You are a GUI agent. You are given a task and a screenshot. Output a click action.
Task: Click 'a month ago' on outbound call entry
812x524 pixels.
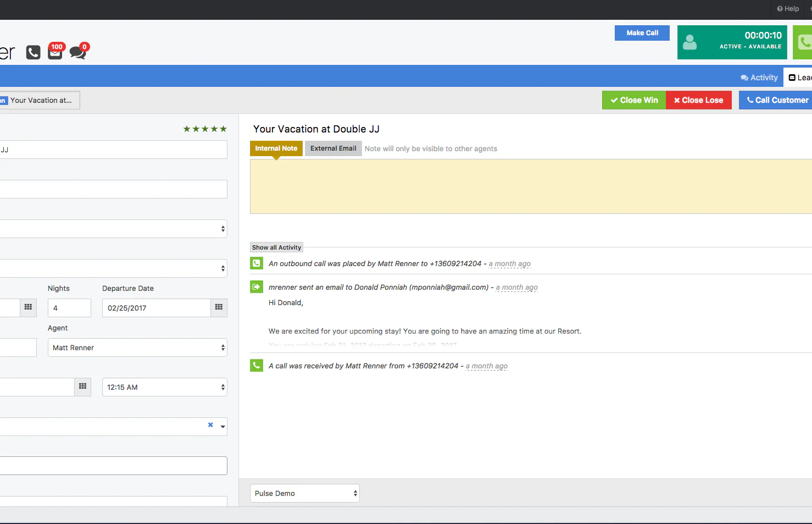510,264
